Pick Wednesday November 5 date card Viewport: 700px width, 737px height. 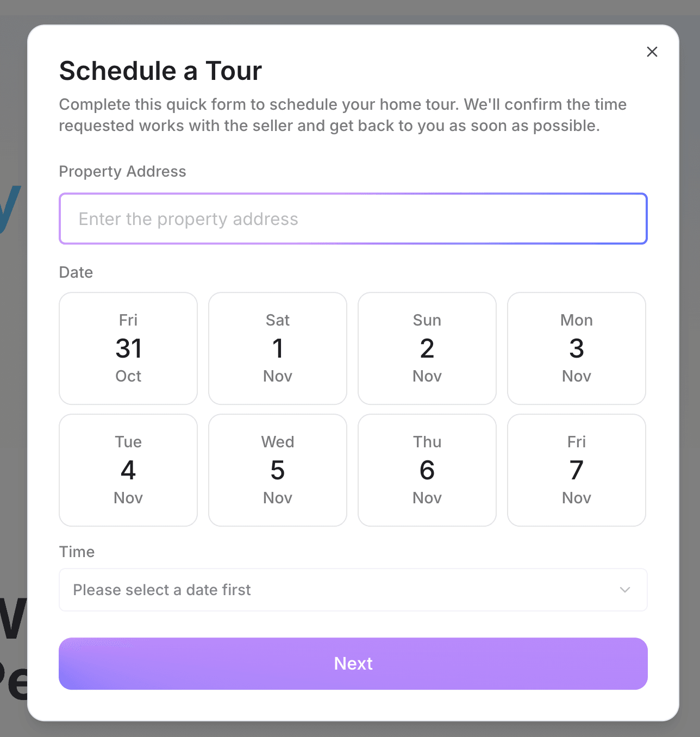pos(277,470)
